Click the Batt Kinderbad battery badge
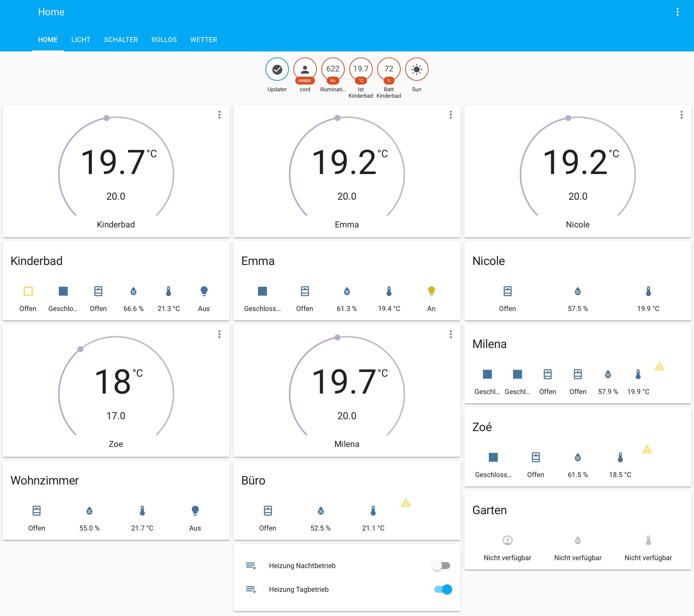 pyautogui.click(x=389, y=69)
